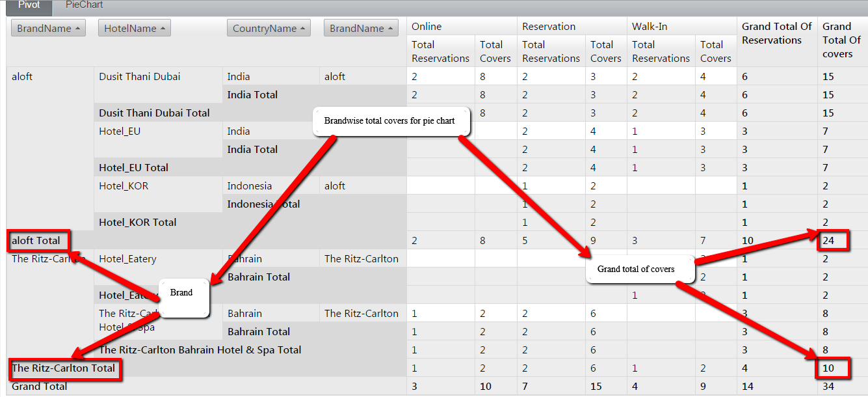Click the Total Reservations subheader under Online
This screenshot has height=397, width=868.
coord(440,51)
